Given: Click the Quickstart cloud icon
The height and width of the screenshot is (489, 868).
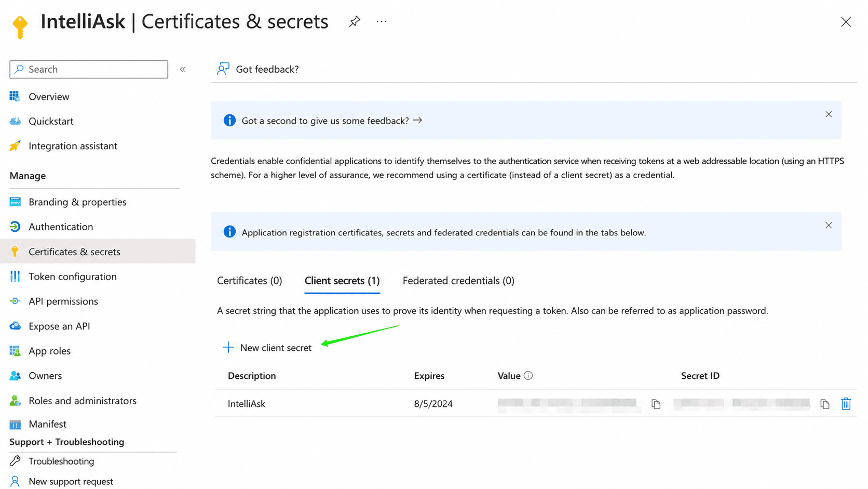Looking at the screenshot, I should coord(15,121).
